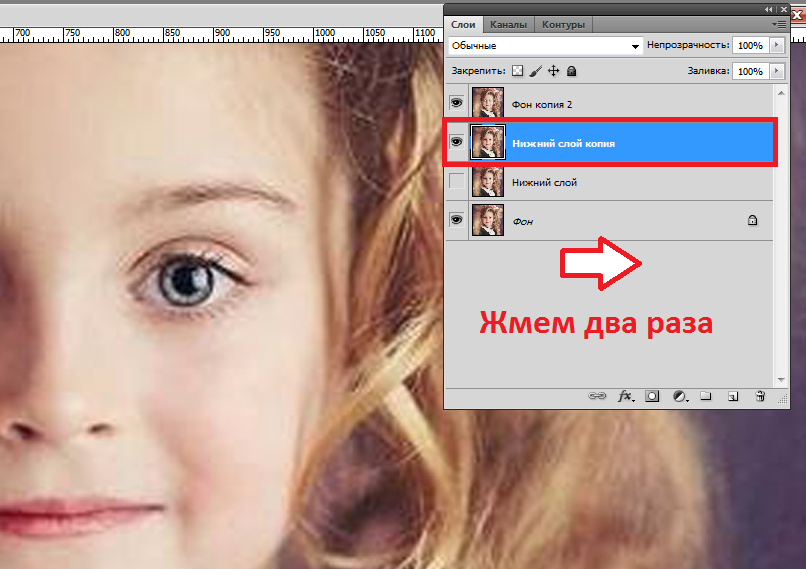Select the Нижний слой копия layer name
Viewport: 806px width, 569px height.
pos(563,143)
